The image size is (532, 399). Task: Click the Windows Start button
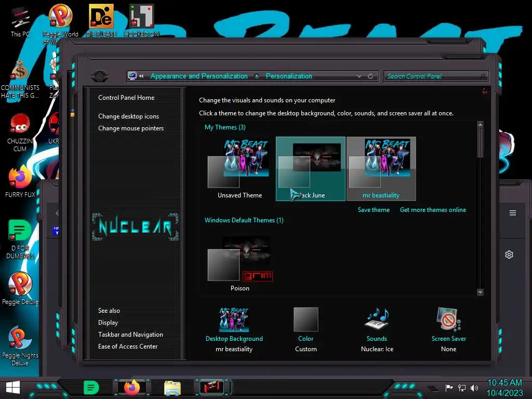(13, 388)
